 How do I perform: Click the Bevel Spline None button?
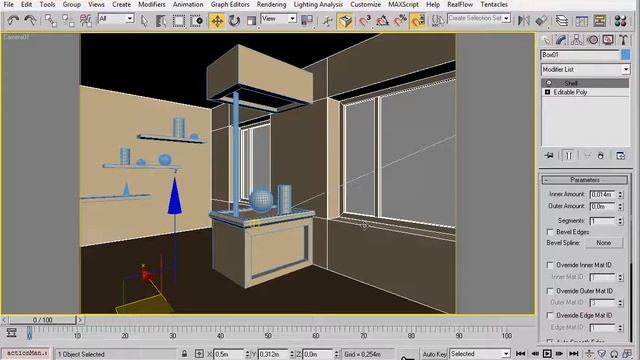tap(604, 243)
